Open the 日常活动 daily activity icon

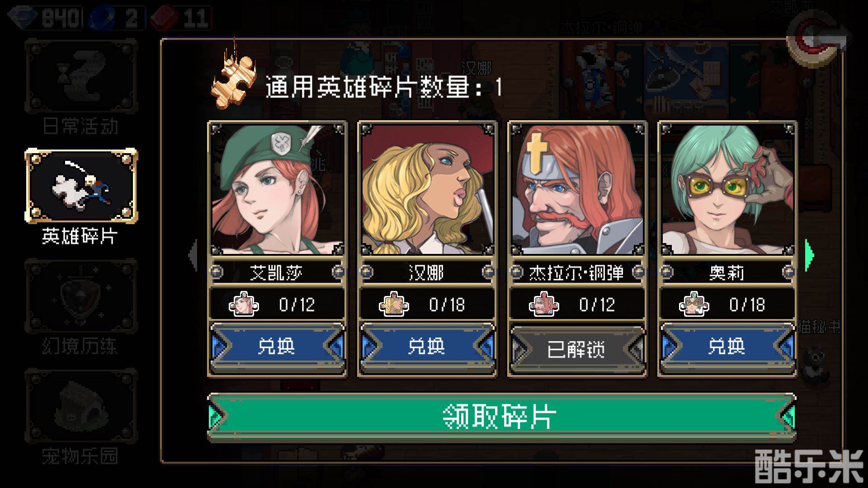pos(81,76)
